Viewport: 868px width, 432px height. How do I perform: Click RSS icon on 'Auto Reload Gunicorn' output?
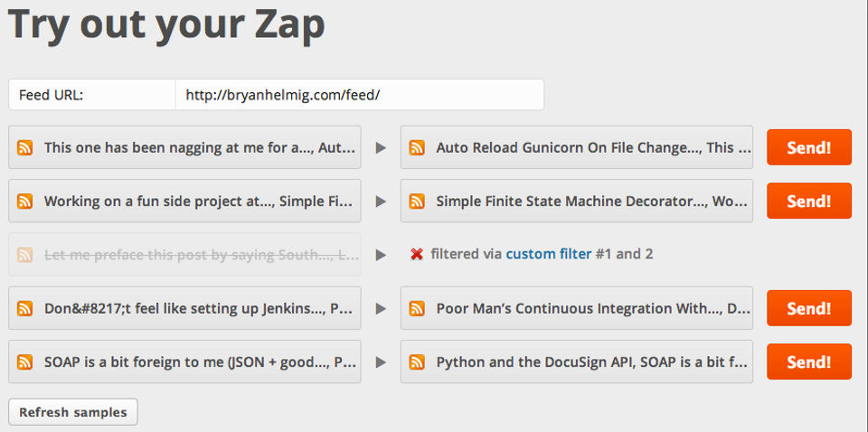[x=417, y=147]
